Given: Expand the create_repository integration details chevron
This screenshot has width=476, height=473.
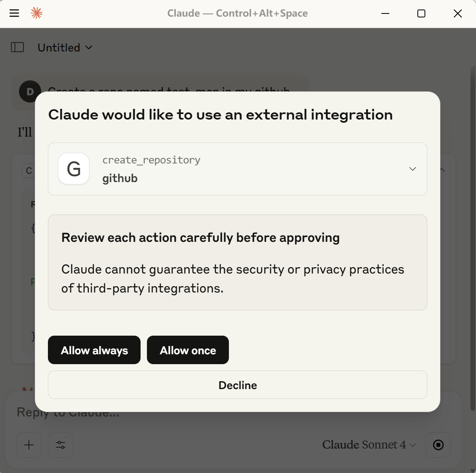Looking at the screenshot, I should (412, 169).
